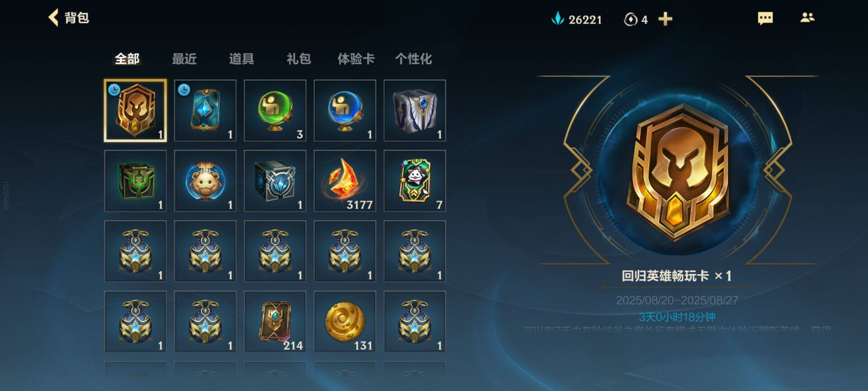This screenshot has height=391, width=868.
Task: Open the chat message icon
Action: coord(765,19)
